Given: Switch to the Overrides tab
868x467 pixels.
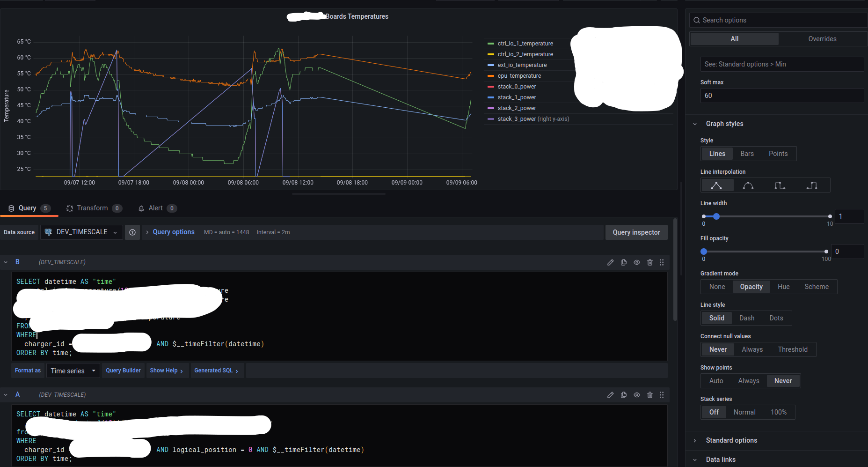Looking at the screenshot, I should [x=822, y=38].
